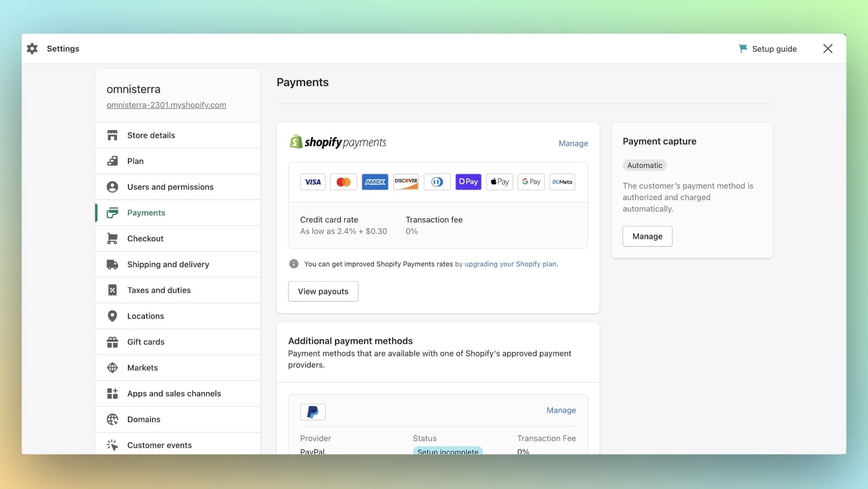
Task: Go to Domains settings
Action: coord(178,419)
